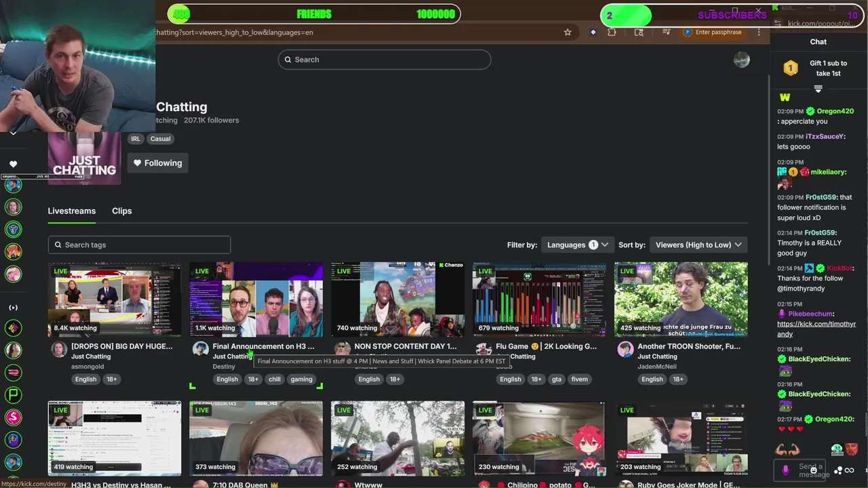
Task: Open the browser extensions puzzle icon
Action: 612,32
